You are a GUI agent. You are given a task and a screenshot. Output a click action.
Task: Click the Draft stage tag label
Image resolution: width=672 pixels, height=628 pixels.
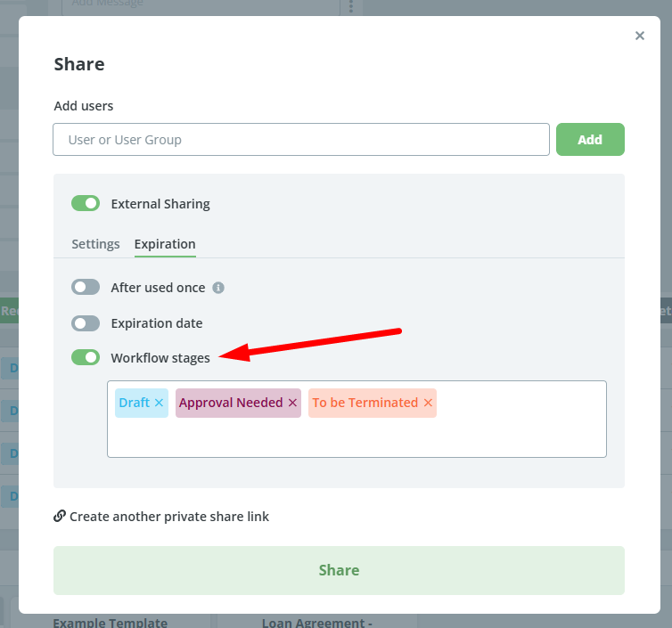[x=135, y=403]
